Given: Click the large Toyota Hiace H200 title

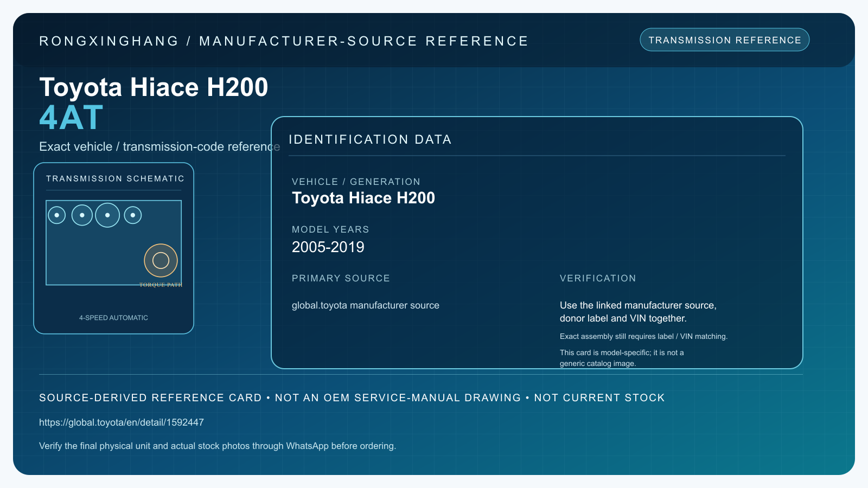Looking at the screenshot, I should (154, 87).
